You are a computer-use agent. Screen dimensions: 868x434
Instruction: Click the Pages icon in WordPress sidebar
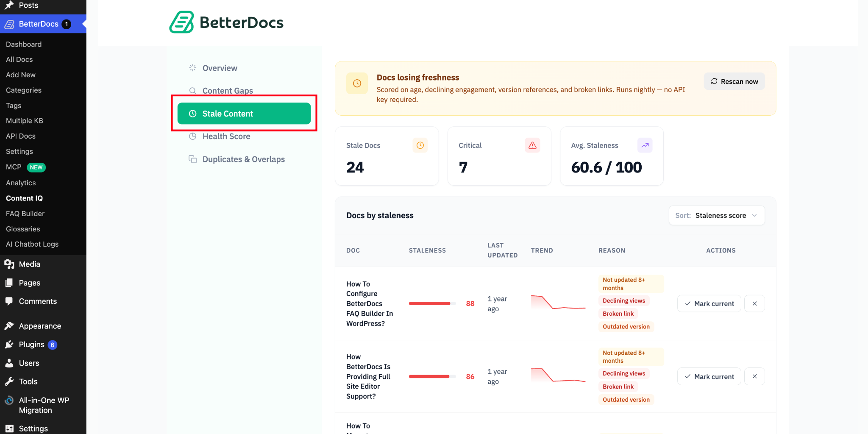(x=9, y=283)
